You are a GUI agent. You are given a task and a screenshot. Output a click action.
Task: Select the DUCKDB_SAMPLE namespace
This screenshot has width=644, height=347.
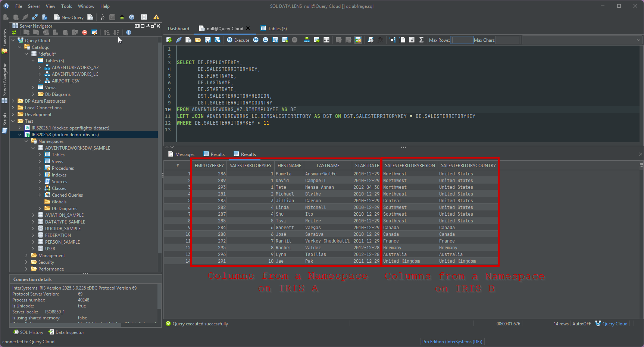[63, 229]
